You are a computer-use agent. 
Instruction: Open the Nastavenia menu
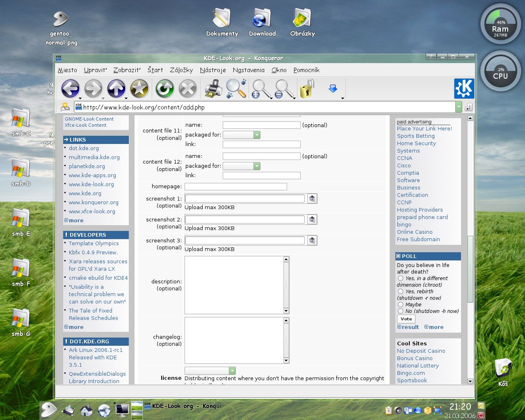click(x=249, y=70)
